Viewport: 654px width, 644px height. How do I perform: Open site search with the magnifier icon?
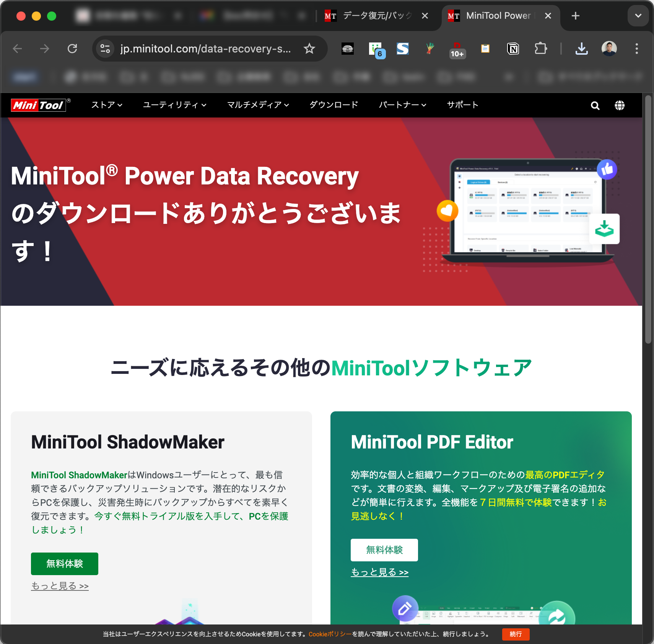[x=595, y=106]
